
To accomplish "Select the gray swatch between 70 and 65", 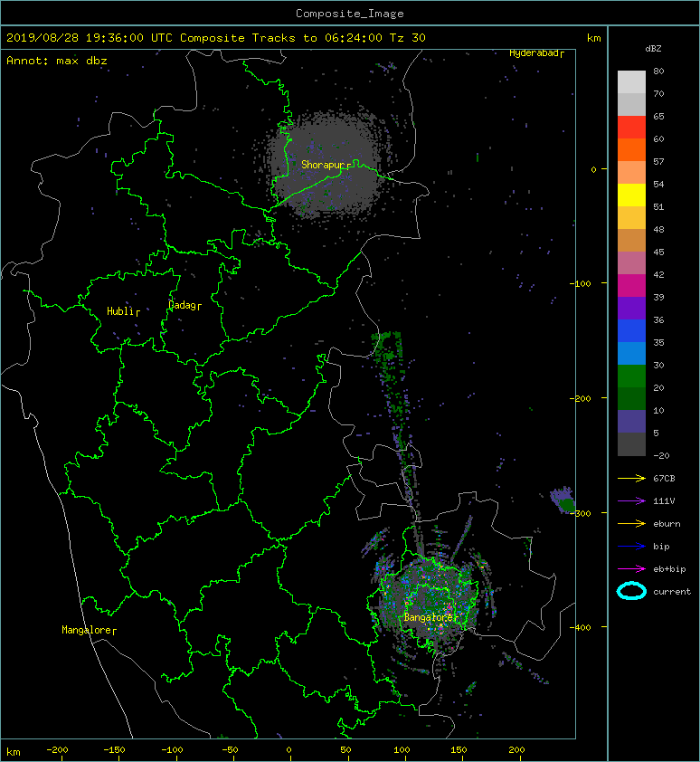I will 631,104.
